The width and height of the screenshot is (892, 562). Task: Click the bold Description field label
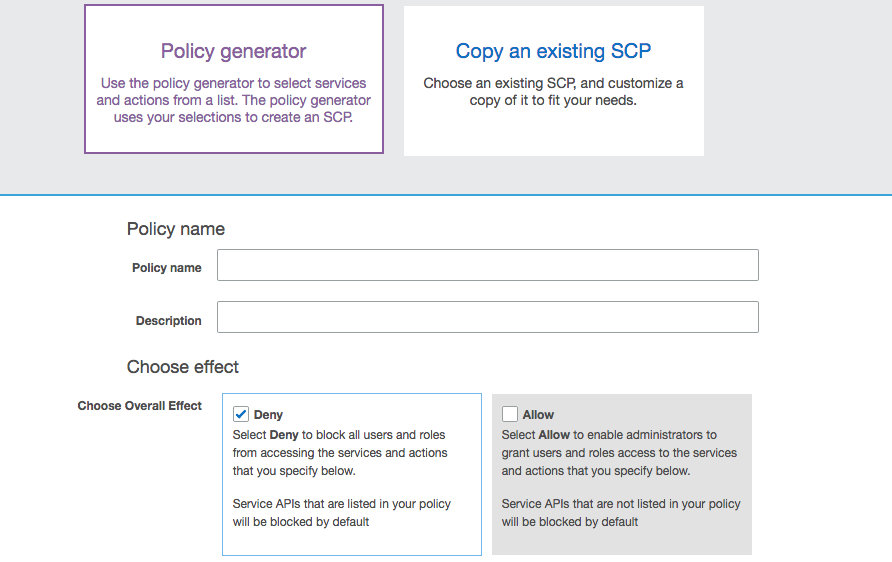[x=168, y=321]
